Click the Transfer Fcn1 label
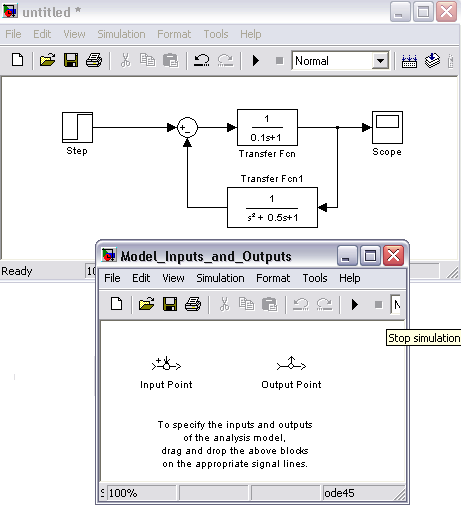 point(272,179)
